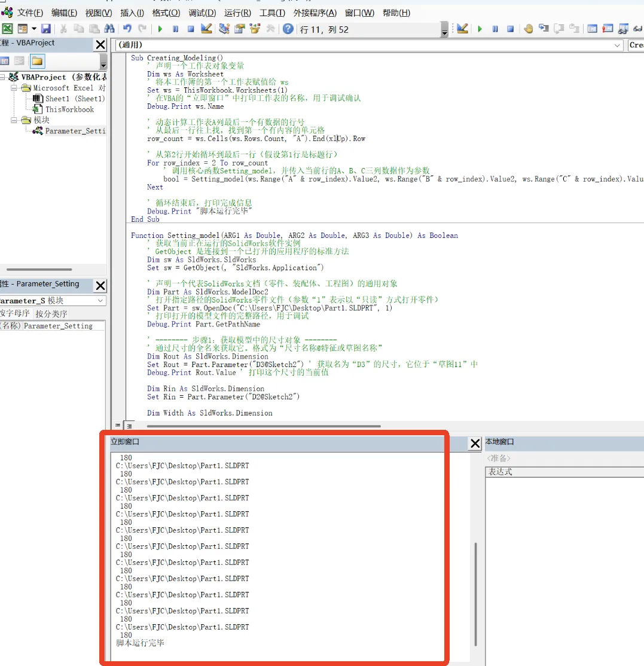Save the workbook with the floppy icon
644x666 pixels.
coord(46,29)
